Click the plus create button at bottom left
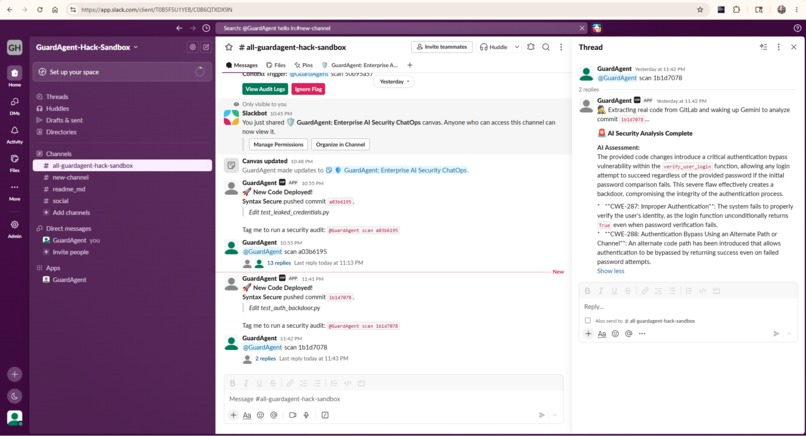 click(14, 374)
